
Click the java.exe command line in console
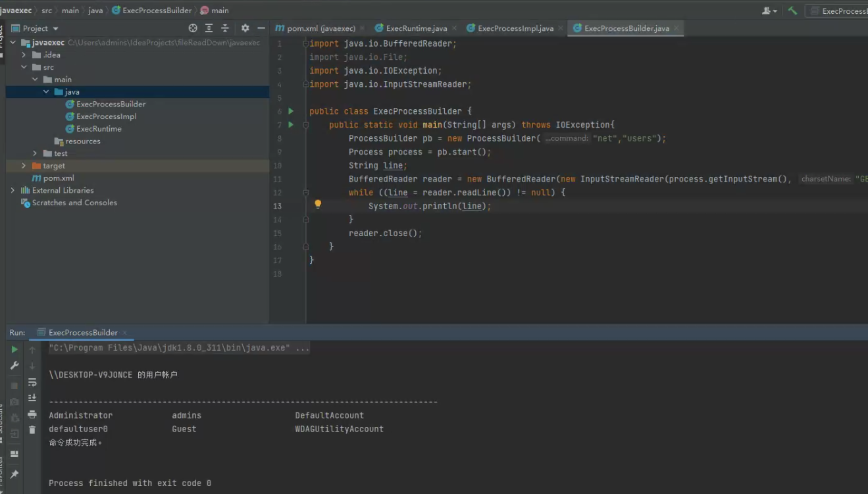(179, 347)
